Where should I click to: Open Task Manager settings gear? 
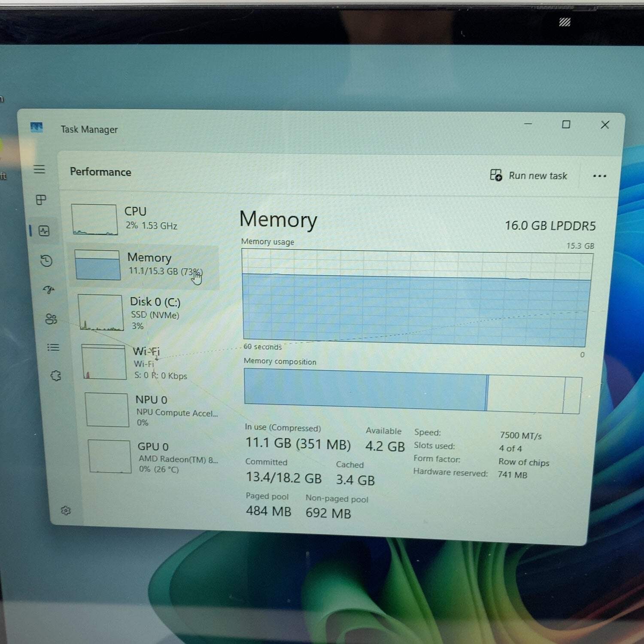66,510
